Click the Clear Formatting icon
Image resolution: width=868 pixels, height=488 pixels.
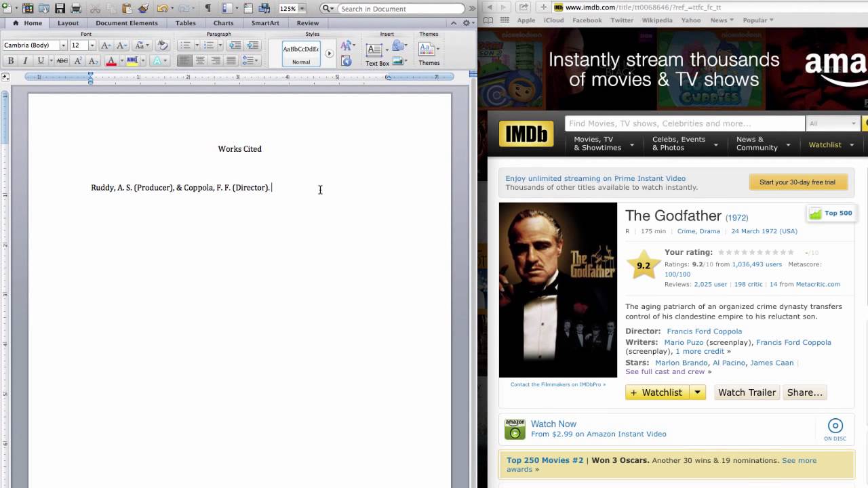(x=162, y=45)
